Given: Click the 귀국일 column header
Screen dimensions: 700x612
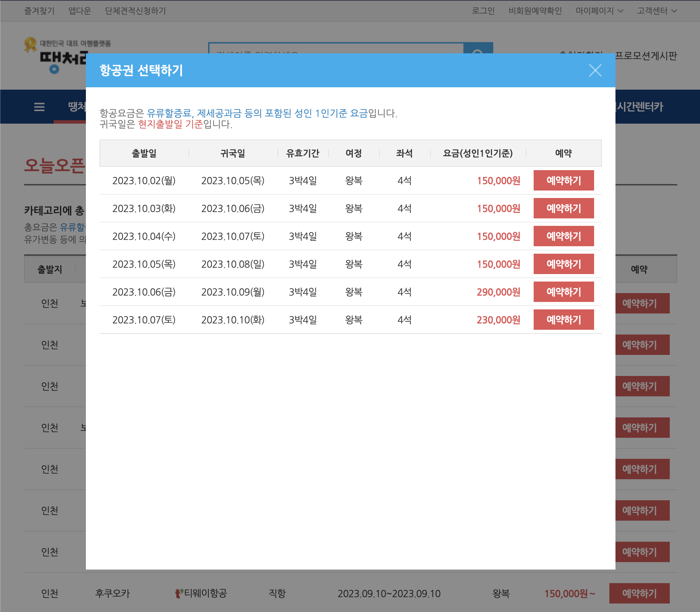Looking at the screenshot, I should coord(233,154).
